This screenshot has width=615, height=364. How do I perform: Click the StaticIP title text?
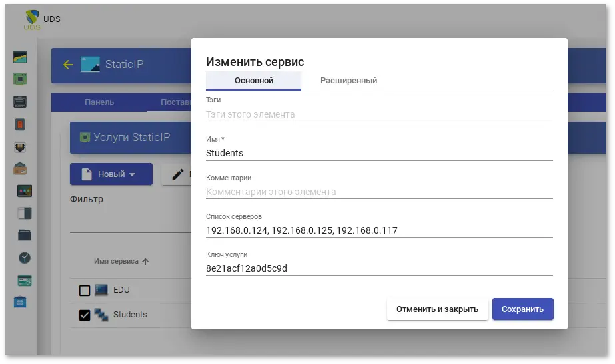125,64
